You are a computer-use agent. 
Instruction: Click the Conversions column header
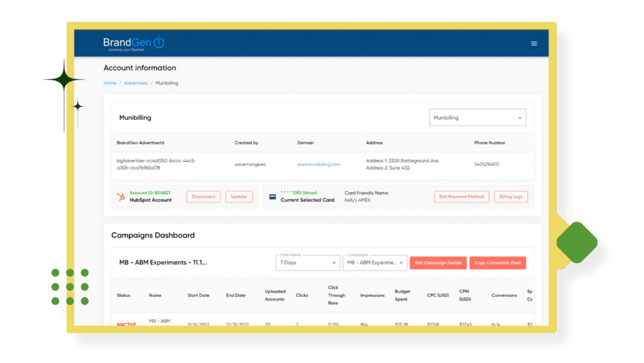click(504, 295)
